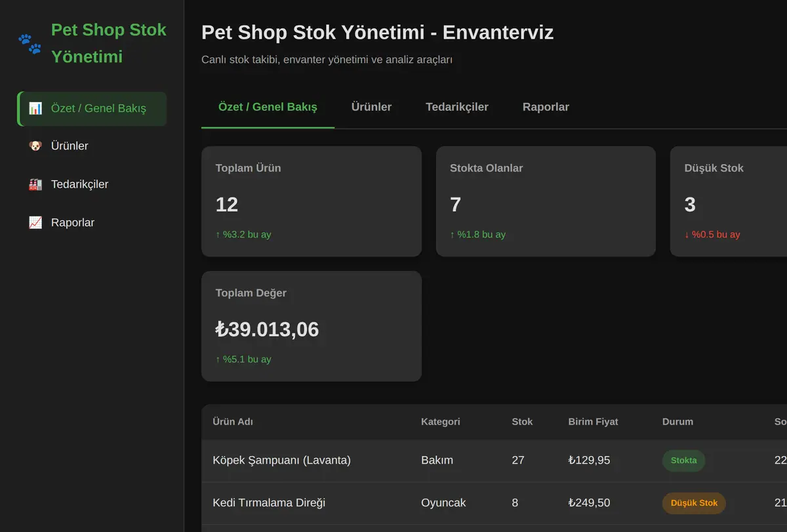Click the Bakım category cell
This screenshot has height=532, width=787.
tap(437, 460)
